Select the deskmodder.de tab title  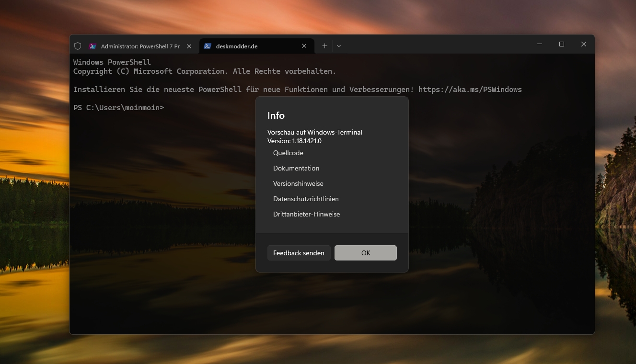point(237,46)
